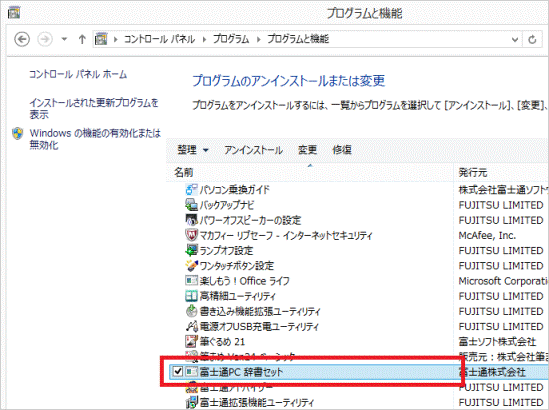Sort by the 名前 column header
This screenshot has height=410, width=549.
click(x=310, y=173)
